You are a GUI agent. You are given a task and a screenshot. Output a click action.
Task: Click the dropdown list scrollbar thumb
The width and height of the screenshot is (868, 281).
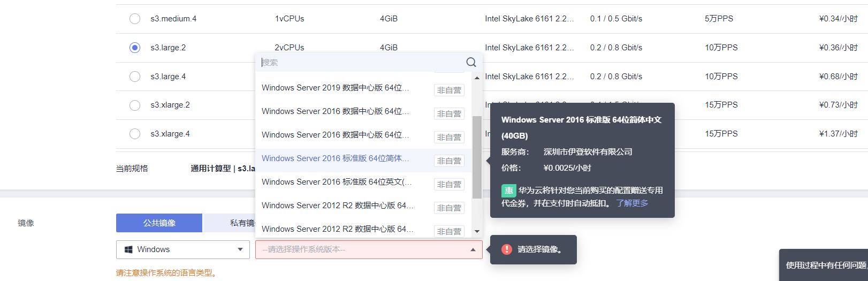pos(477,157)
